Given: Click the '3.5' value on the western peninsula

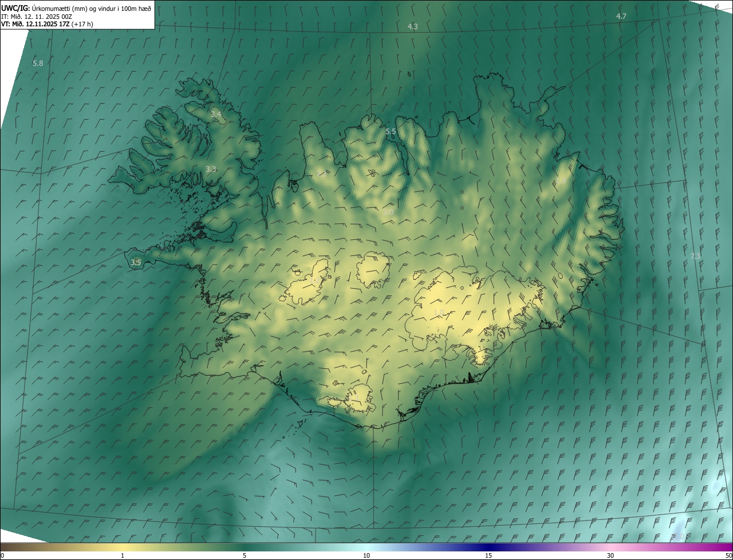Looking at the screenshot, I should click(136, 262).
